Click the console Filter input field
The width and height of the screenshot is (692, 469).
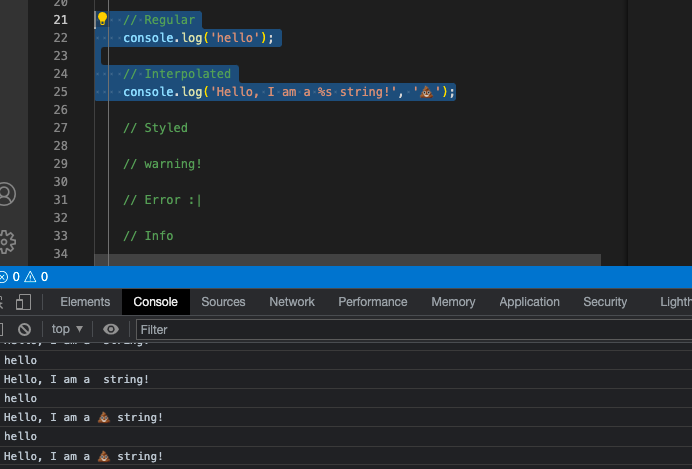(x=400, y=329)
